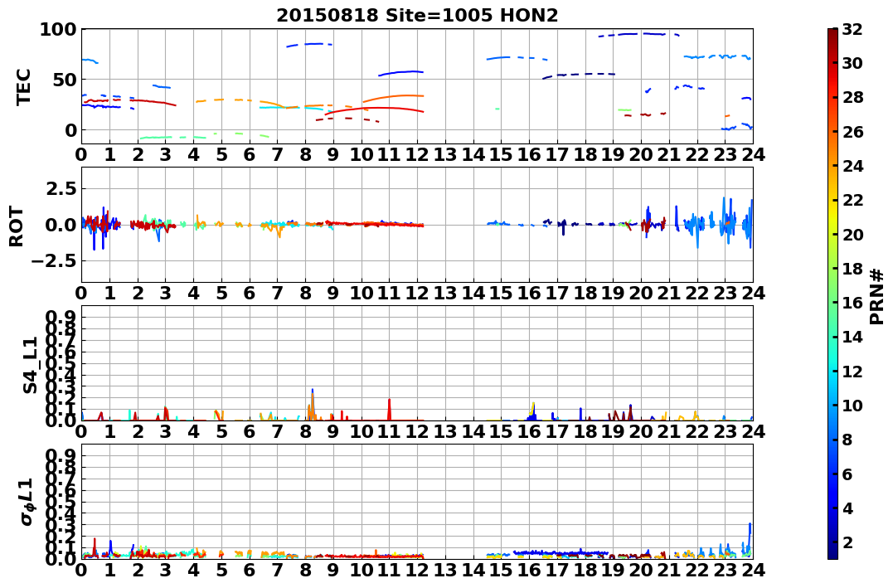Click the green TEC trace below zero near hour 3
This screenshot has width=893, height=588.
(x=172, y=138)
